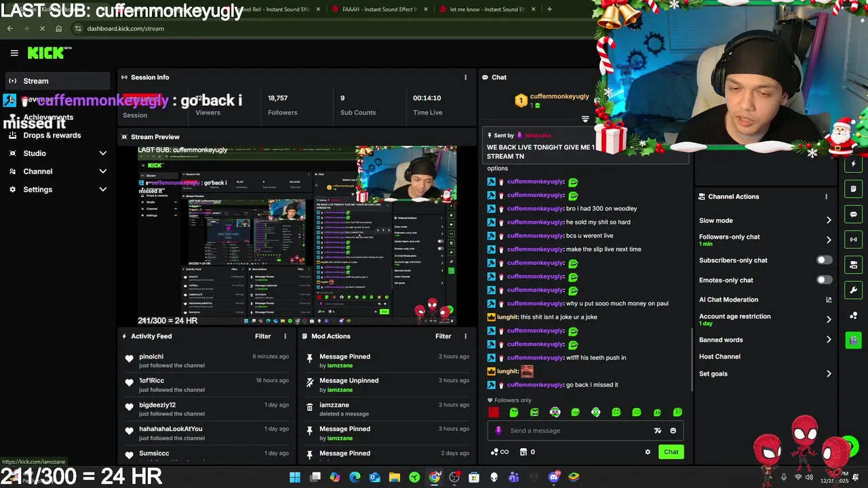This screenshot has width=868, height=488.
Task: Click the green Chat send button
Action: point(671,452)
